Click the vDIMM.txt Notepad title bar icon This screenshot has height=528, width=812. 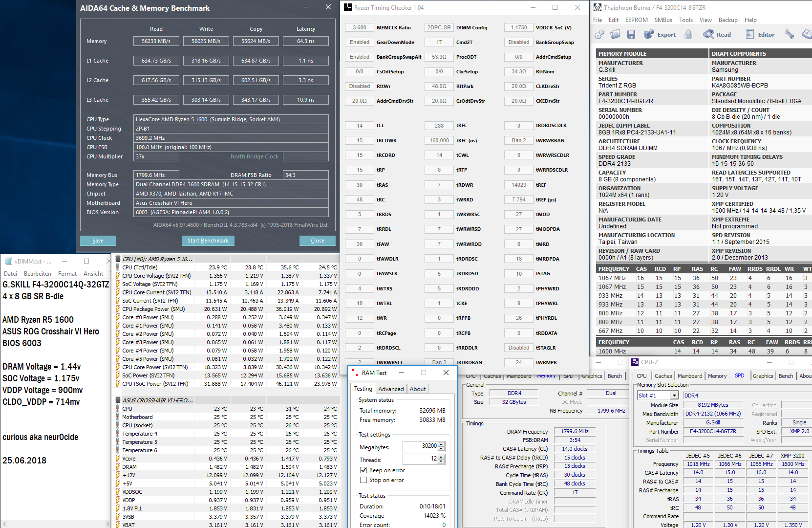click(x=8, y=261)
